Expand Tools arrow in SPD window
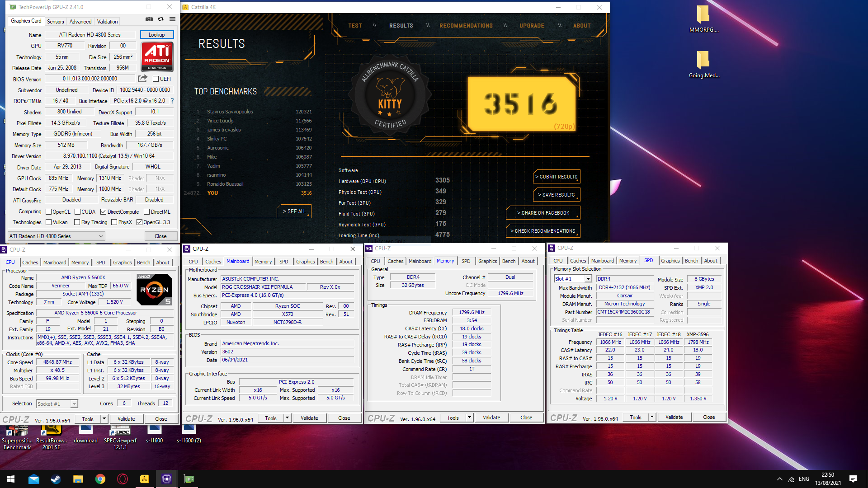This screenshot has width=868, height=488. coord(652,417)
